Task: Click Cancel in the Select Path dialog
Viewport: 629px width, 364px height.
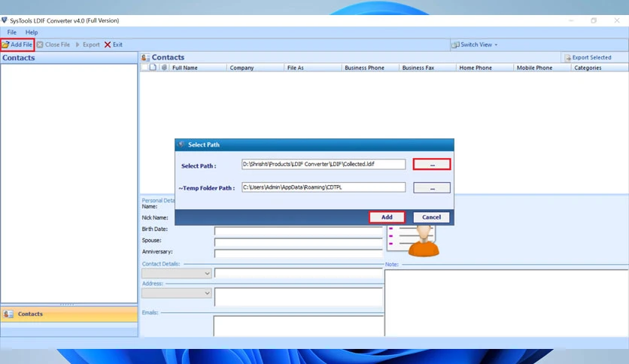Action: (x=431, y=217)
